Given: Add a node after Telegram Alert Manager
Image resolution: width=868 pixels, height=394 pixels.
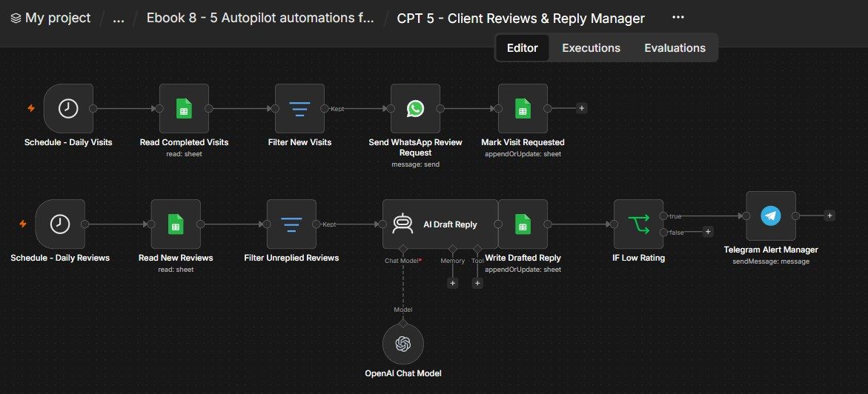Looking at the screenshot, I should [x=829, y=216].
